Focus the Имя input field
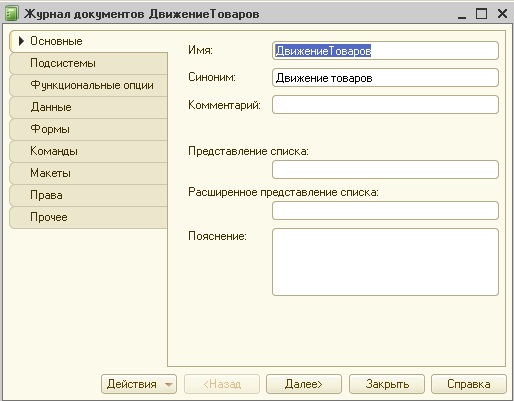This screenshot has width=514, height=401. (385, 51)
